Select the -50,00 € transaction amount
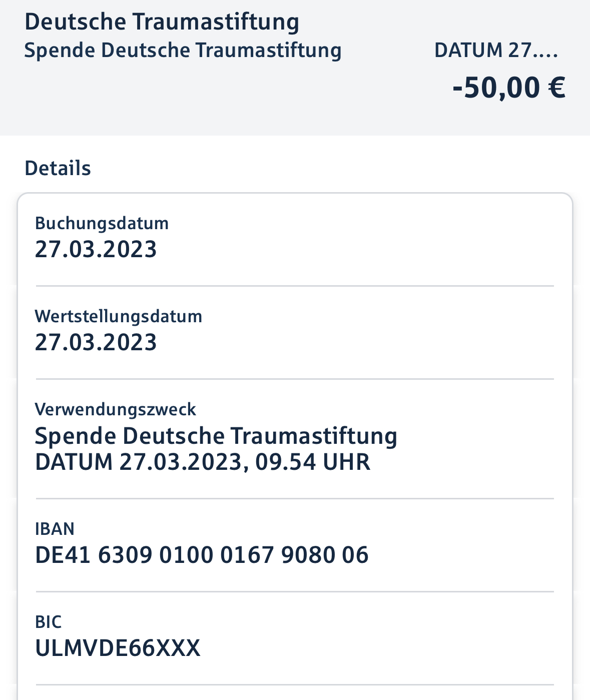The height and width of the screenshot is (700, 590). pyautogui.click(x=508, y=88)
